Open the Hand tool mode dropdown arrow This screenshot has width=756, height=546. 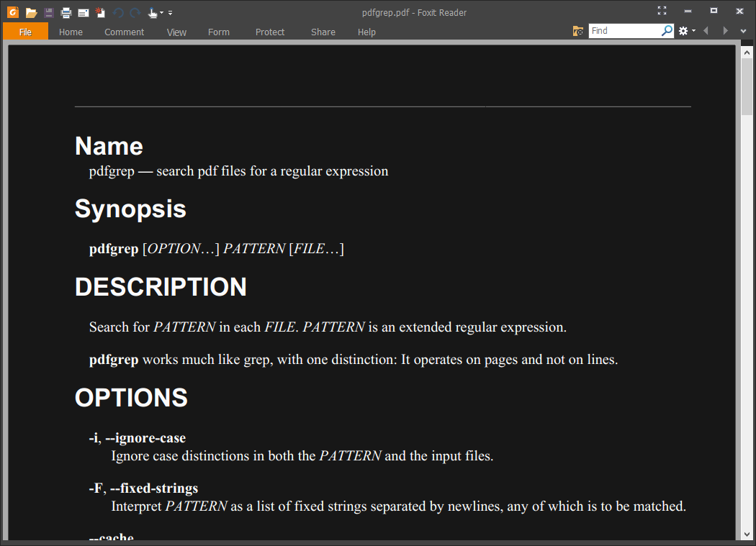161,13
